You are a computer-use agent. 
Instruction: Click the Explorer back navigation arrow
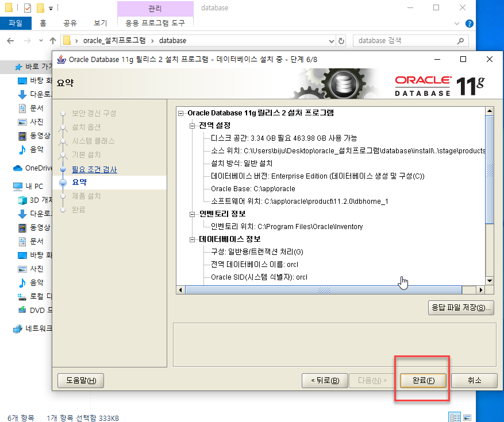point(10,41)
